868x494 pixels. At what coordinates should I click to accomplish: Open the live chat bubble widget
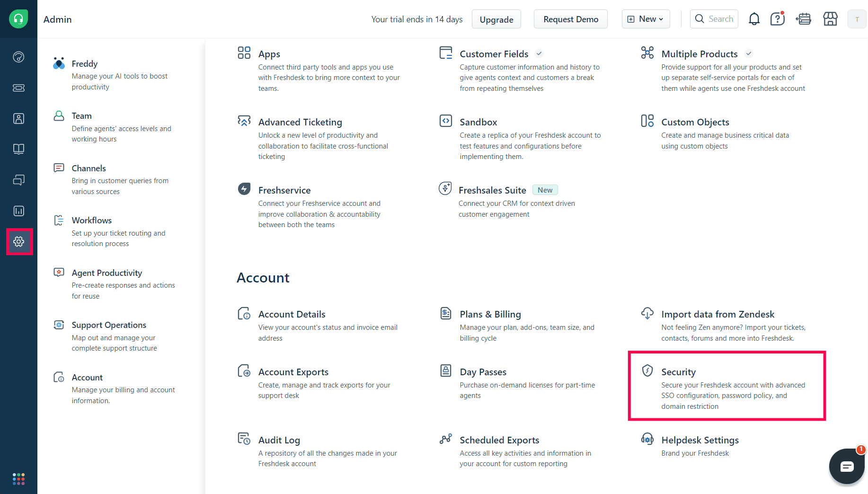tap(847, 466)
